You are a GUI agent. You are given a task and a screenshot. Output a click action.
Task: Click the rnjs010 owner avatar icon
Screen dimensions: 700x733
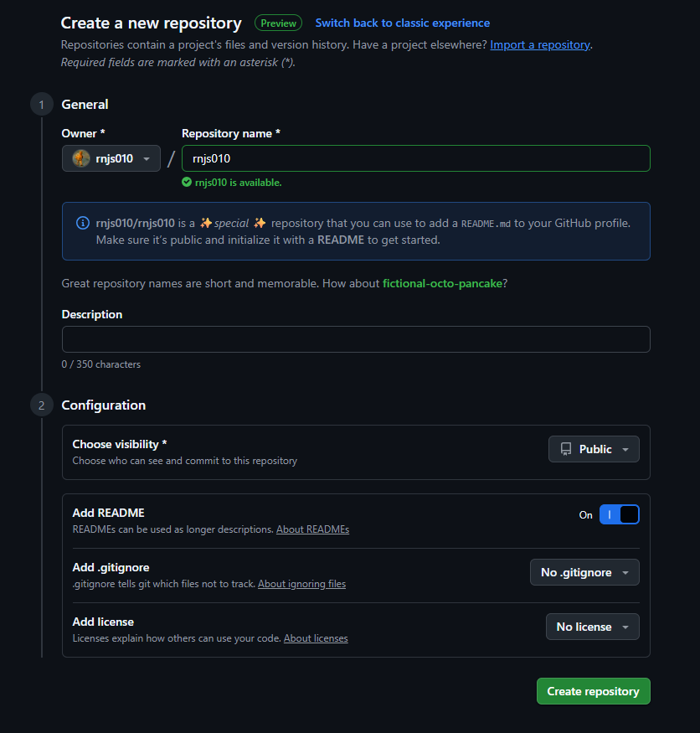[81, 158]
